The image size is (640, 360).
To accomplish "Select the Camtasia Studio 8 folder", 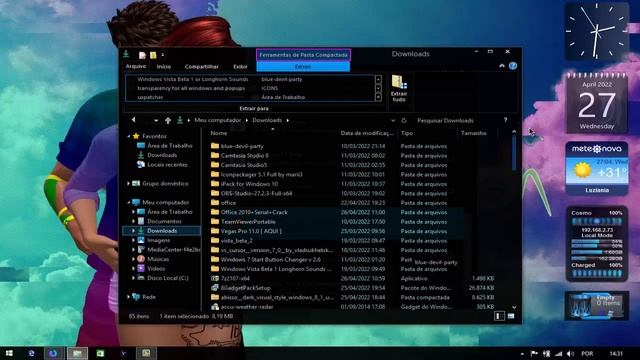I will (244, 156).
